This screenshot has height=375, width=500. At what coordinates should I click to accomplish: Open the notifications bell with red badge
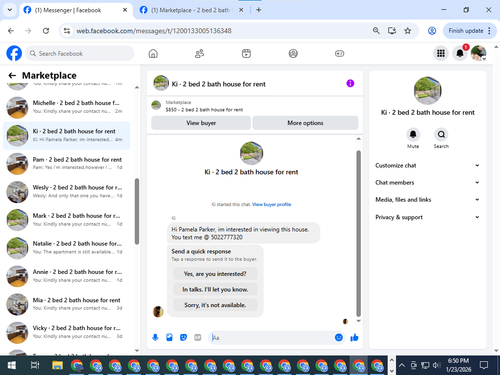[x=460, y=53]
